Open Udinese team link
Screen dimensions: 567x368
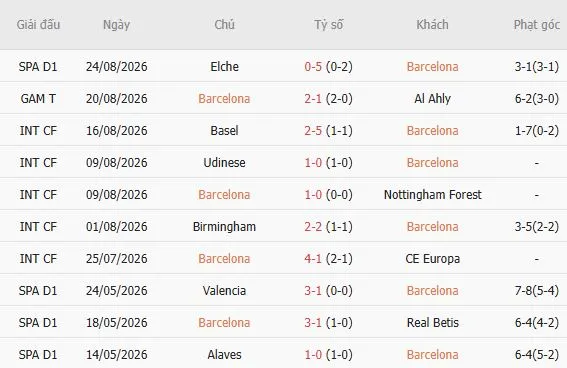224,163
